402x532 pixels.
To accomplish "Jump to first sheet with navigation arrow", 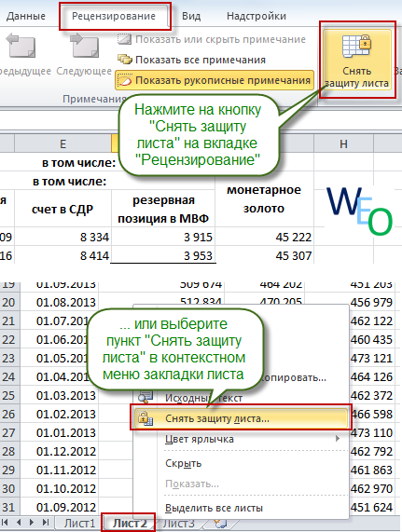I will point(6,523).
